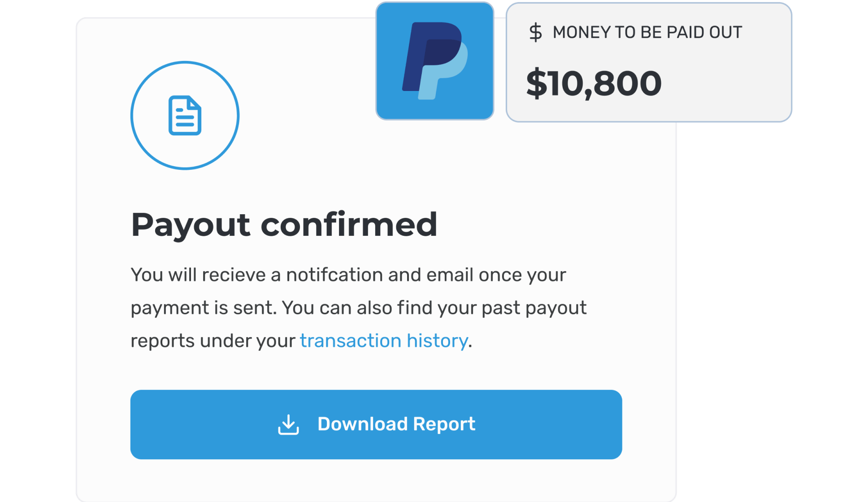Viewport: 868px width, 502px height.
Task: Click the line starting "You will recieve"
Action: tap(348, 275)
